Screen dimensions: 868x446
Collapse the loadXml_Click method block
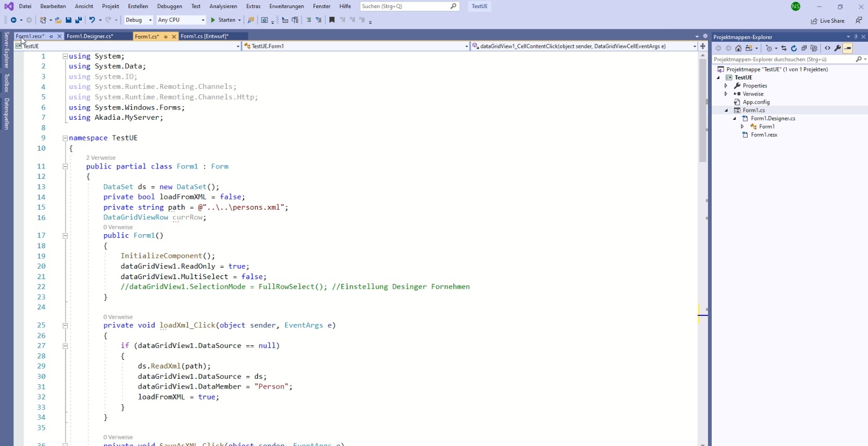65,326
